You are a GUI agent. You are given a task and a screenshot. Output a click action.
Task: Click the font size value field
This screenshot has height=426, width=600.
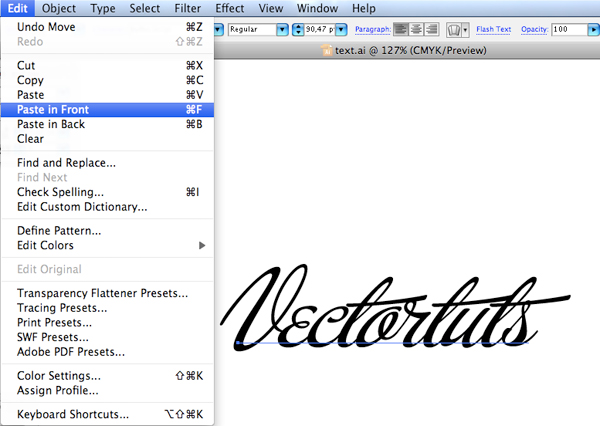click(320, 29)
